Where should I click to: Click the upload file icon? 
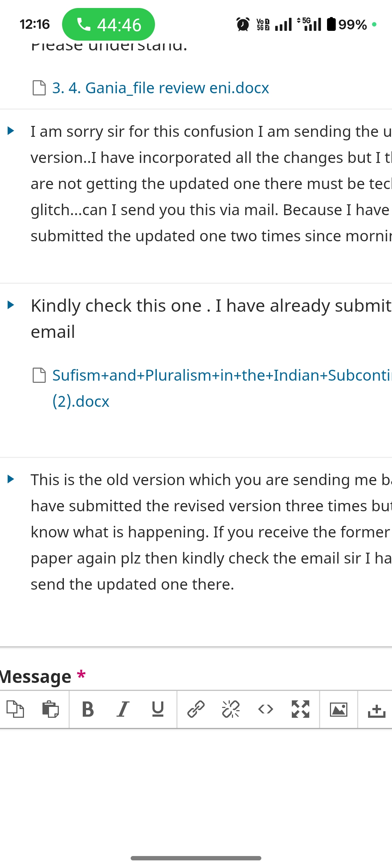pos(376,710)
